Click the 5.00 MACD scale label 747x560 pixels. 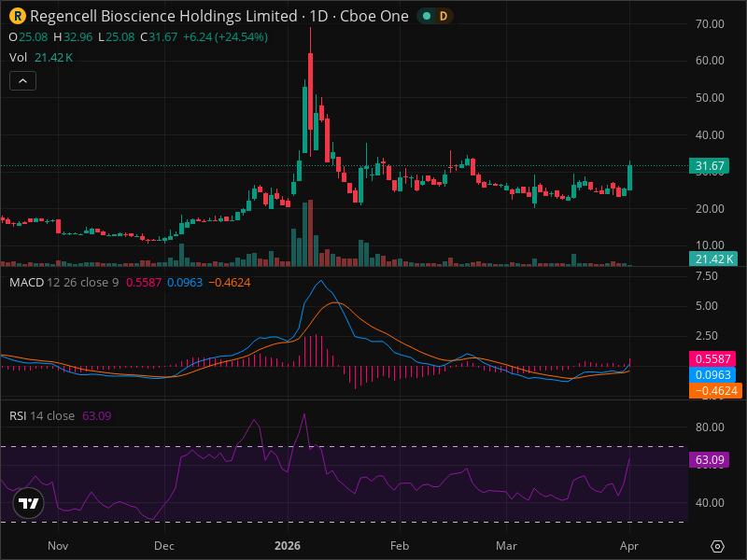[x=707, y=306]
